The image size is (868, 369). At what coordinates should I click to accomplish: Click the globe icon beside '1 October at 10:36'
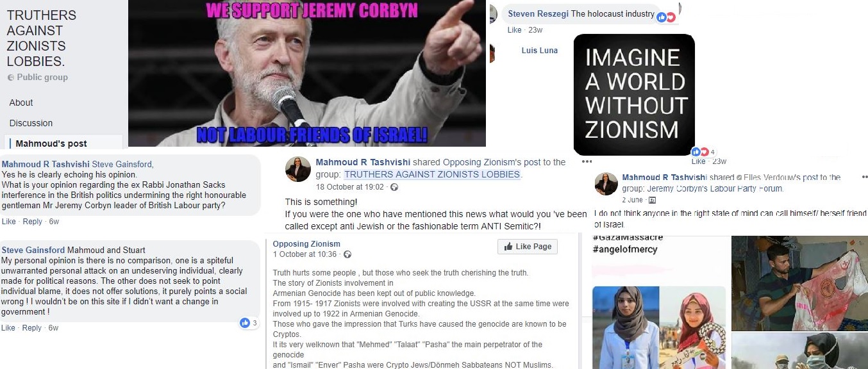pos(347,254)
